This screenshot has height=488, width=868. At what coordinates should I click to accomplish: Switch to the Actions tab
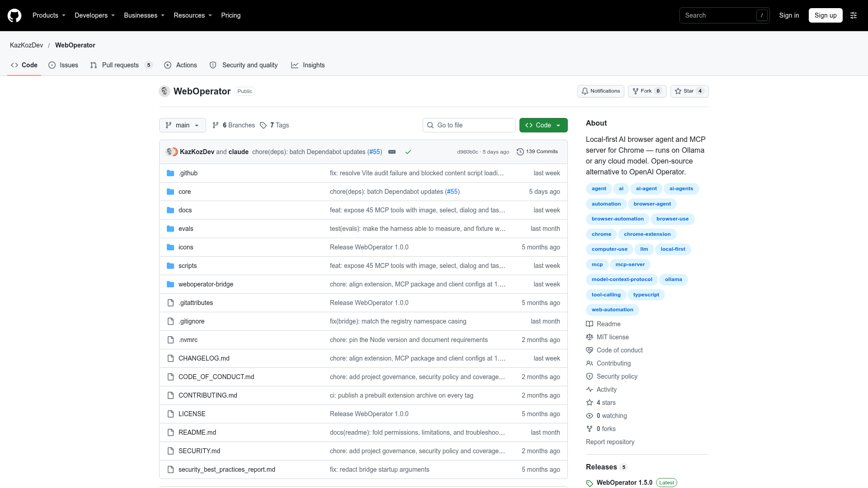click(x=180, y=65)
